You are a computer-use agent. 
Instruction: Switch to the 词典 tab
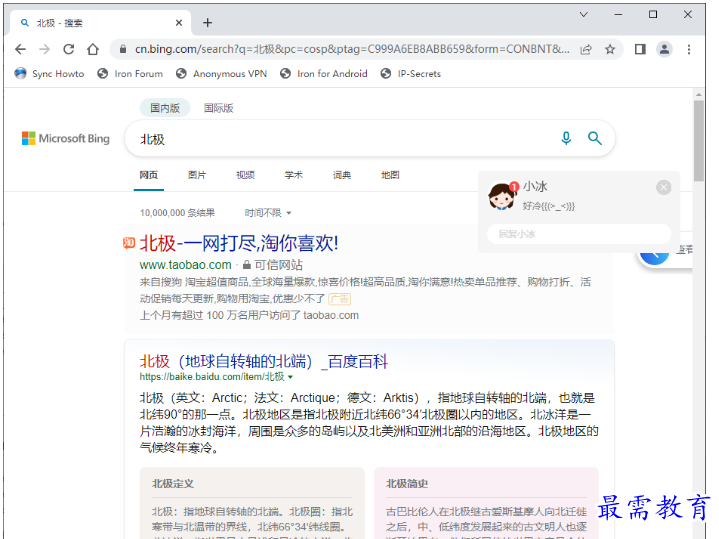coord(342,175)
